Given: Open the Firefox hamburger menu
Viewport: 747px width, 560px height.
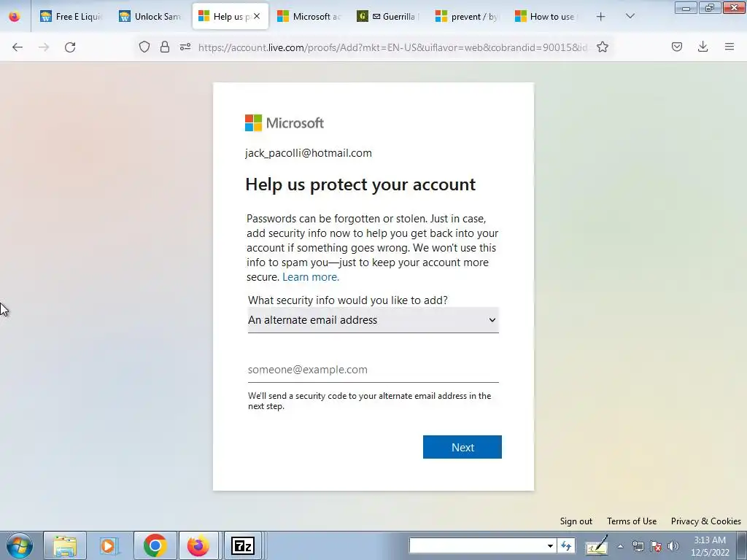Looking at the screenshot, I should 729,47.
